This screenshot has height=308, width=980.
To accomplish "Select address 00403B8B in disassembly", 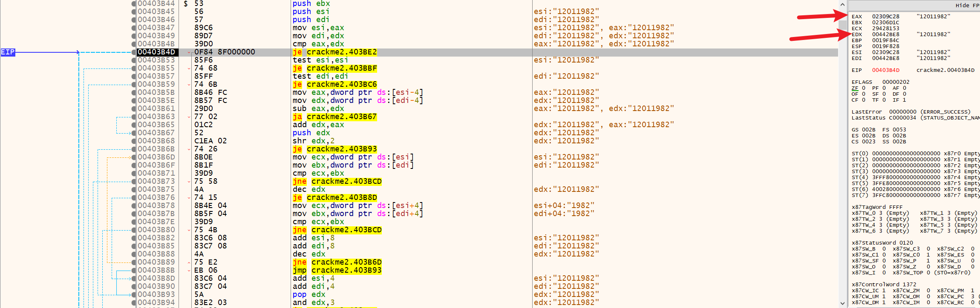I will (156, 271).
